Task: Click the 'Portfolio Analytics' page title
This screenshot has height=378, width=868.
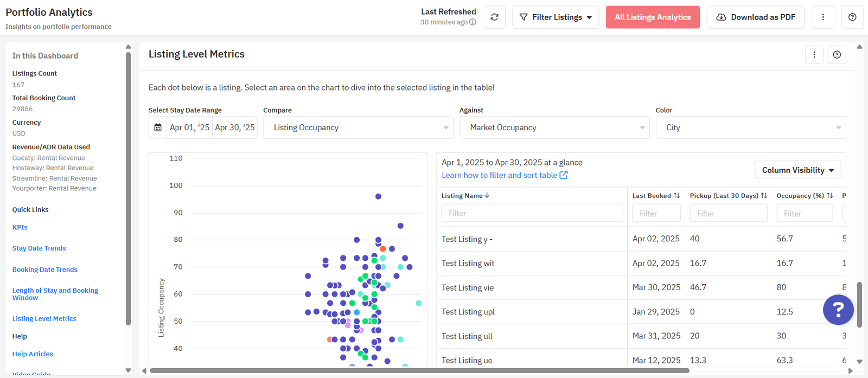Action: point(49,12)
